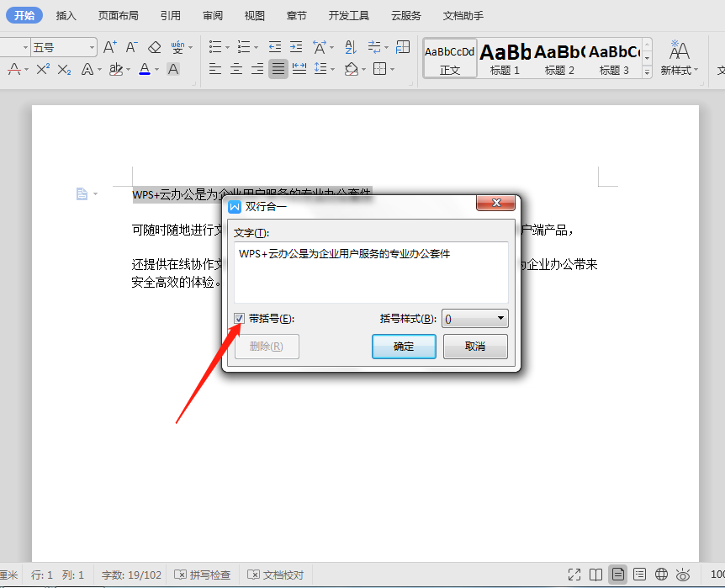The width and height of the screenshot is (725, 588).
Task: Enable eye protection mode in status bar
Action: point(683,575)
